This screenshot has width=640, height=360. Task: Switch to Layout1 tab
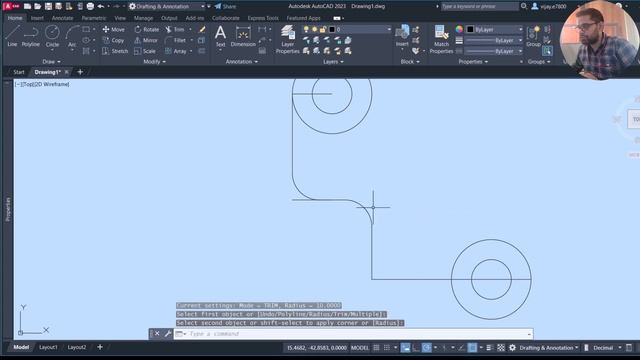[x=48, y=347]
